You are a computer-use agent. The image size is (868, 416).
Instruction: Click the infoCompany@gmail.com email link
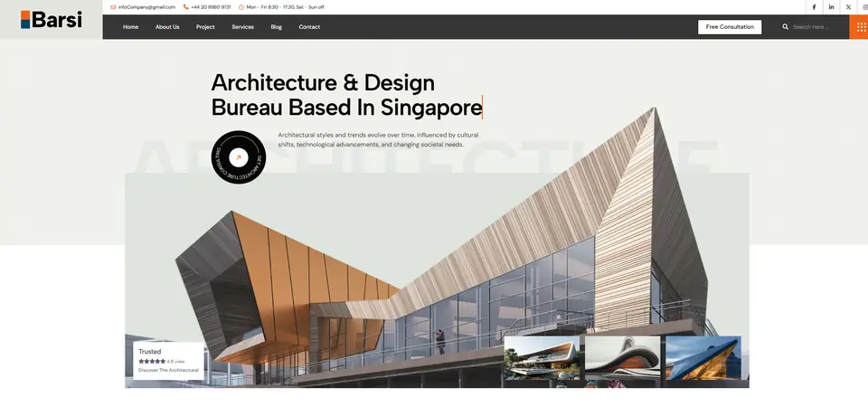[x=146, y=7]
